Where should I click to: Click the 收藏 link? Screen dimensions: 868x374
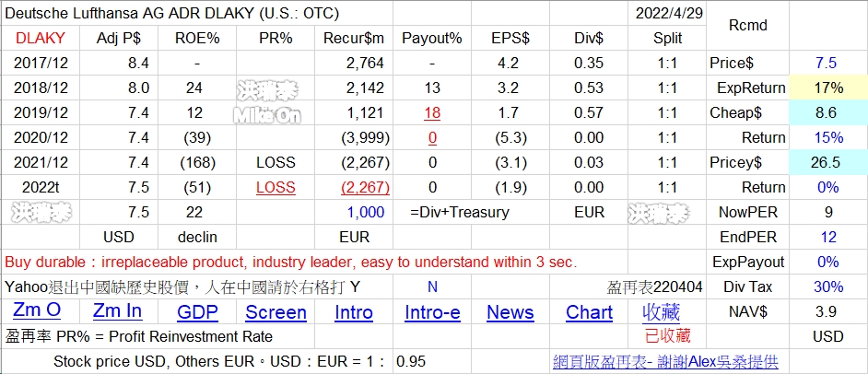(x=661, y=312)
